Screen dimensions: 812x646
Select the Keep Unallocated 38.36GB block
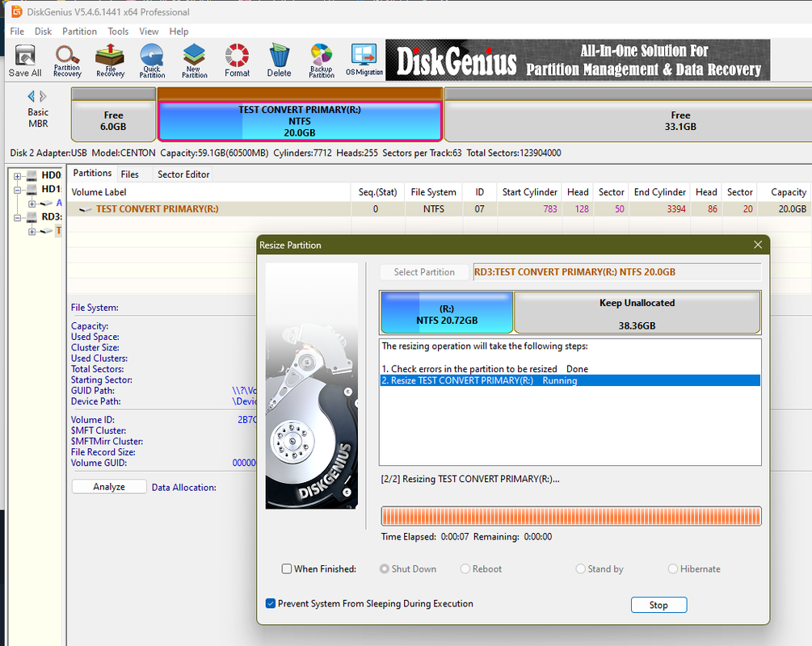click(x=637, y=313)
